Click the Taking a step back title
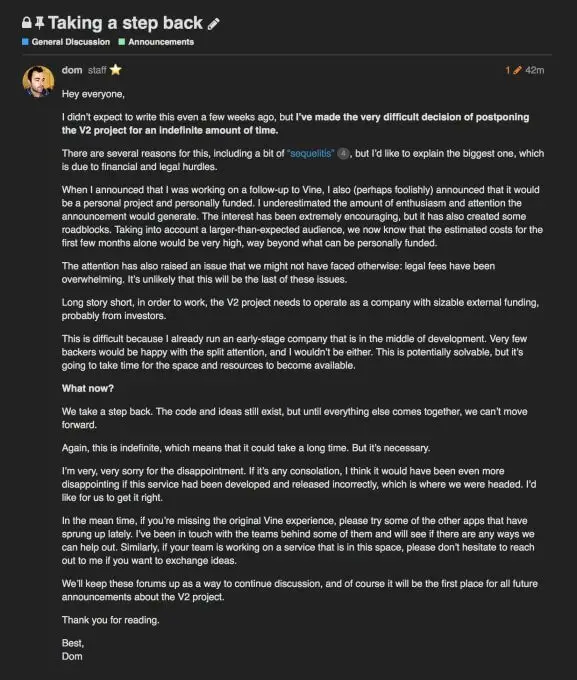 pyautogui.click(x=125, y=23)
